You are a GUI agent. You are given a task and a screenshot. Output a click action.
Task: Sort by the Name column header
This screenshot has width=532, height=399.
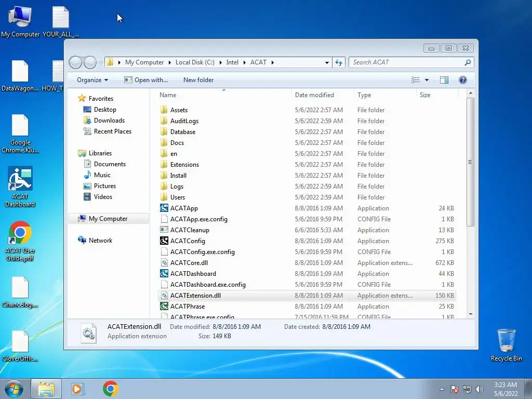pos(224,95)
